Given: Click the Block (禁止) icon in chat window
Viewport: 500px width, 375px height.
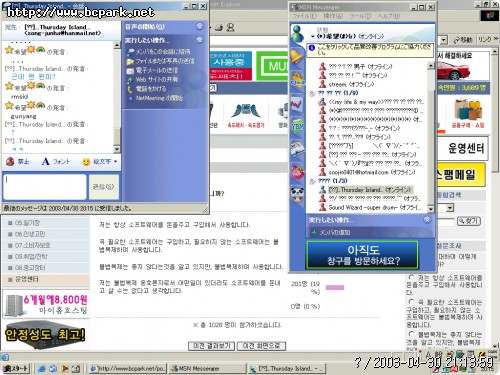Looking at the screenshot, I should point(18,162).
